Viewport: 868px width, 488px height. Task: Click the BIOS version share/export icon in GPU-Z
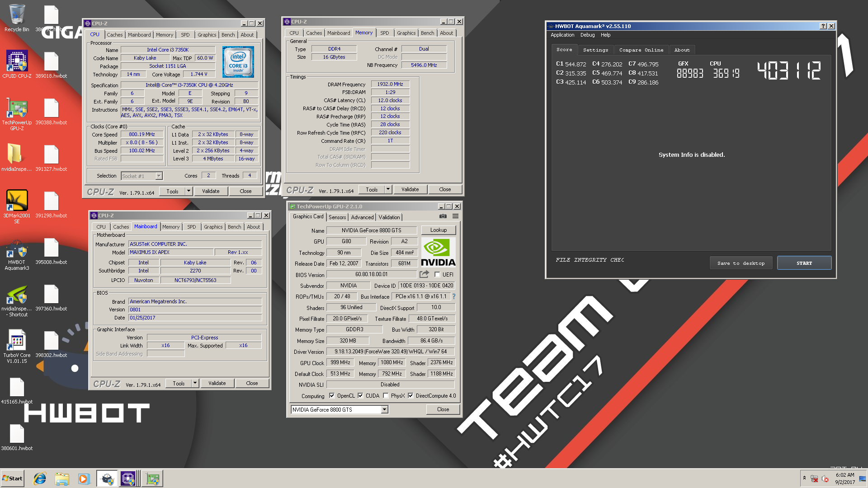(424, 274)
